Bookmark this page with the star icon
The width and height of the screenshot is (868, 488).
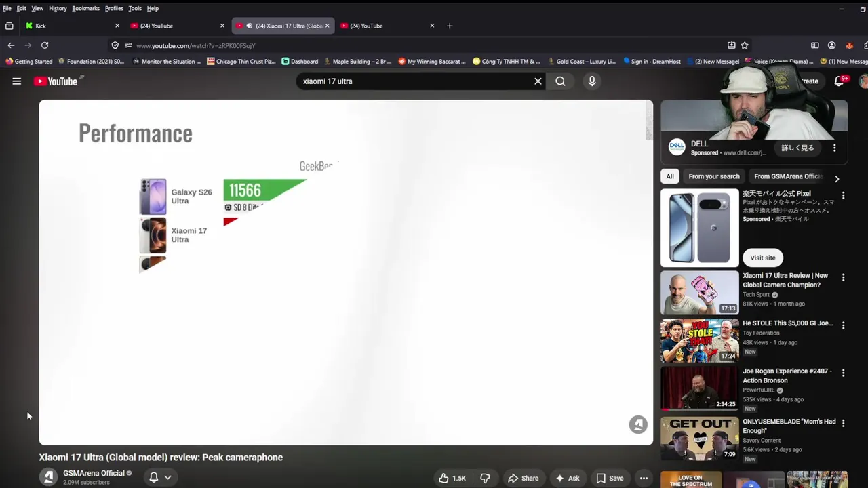click(745, 45)
